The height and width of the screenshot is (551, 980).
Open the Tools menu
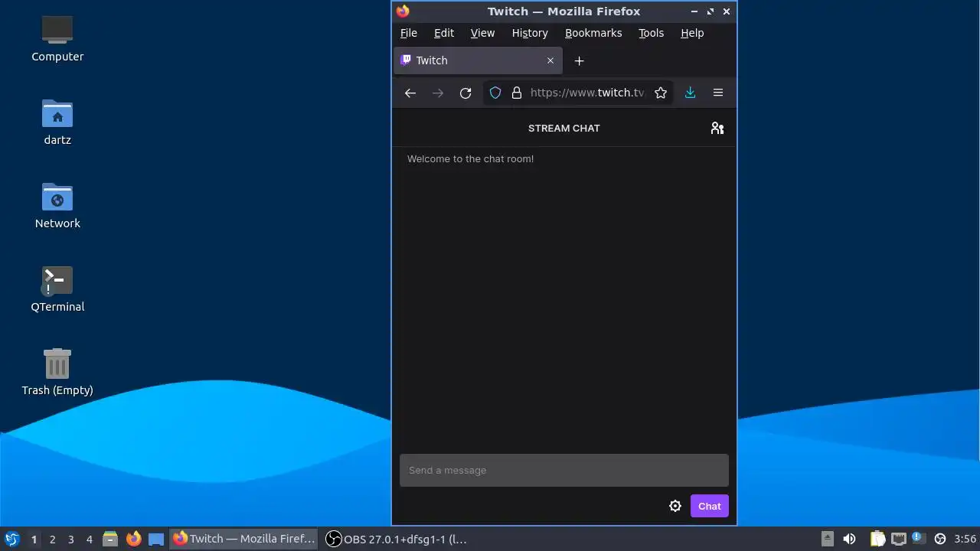point(652,33)
